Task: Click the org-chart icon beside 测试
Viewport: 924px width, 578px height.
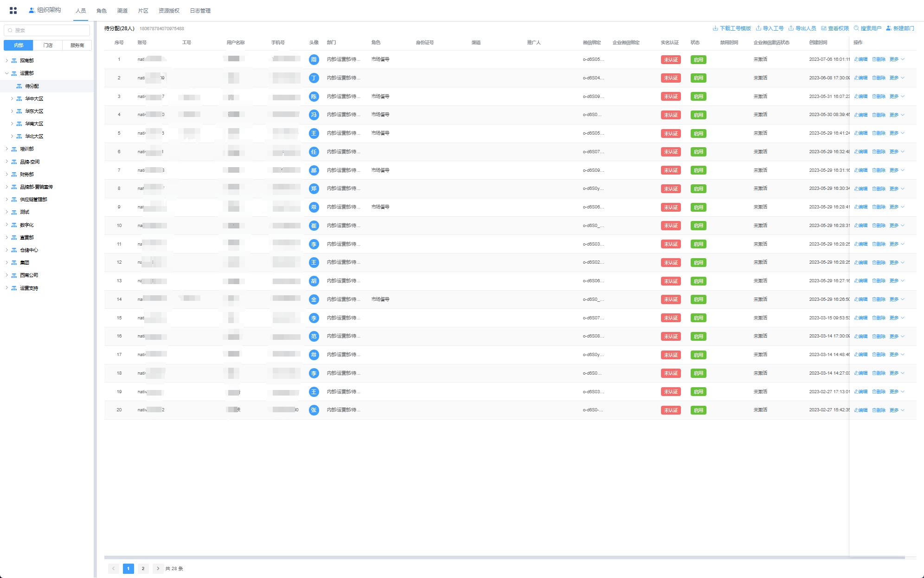Action: click(x=14, y=212)
